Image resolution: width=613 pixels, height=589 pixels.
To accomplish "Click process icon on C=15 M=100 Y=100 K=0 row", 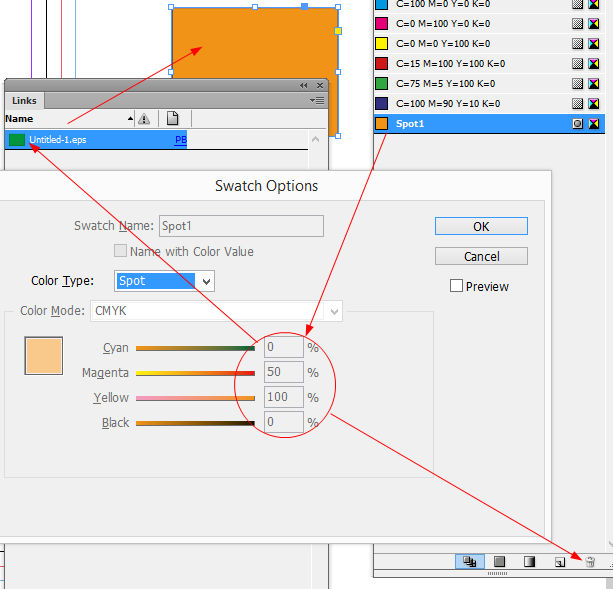I will [x=577, y=64].
